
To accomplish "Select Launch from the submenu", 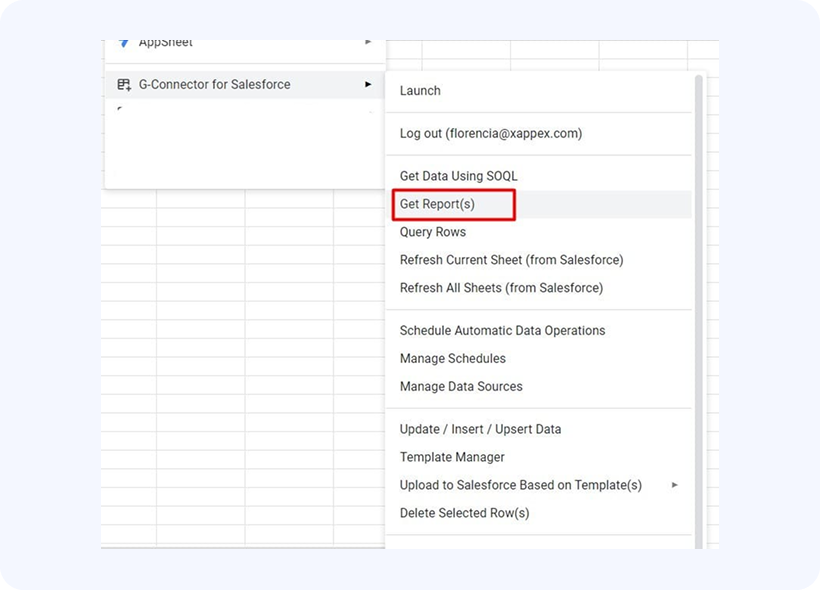I will coord(420,91).
